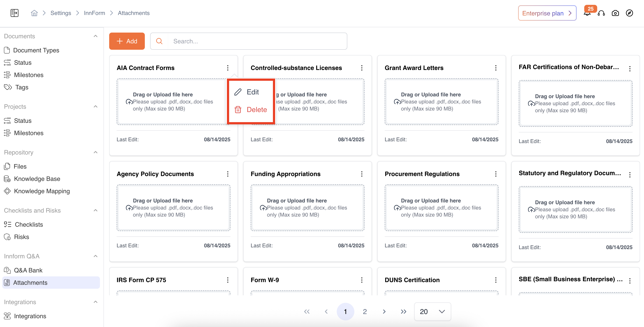Collapse the Documents sidebar section
Viewport: 644px width, 327px height.
[96, 36]
